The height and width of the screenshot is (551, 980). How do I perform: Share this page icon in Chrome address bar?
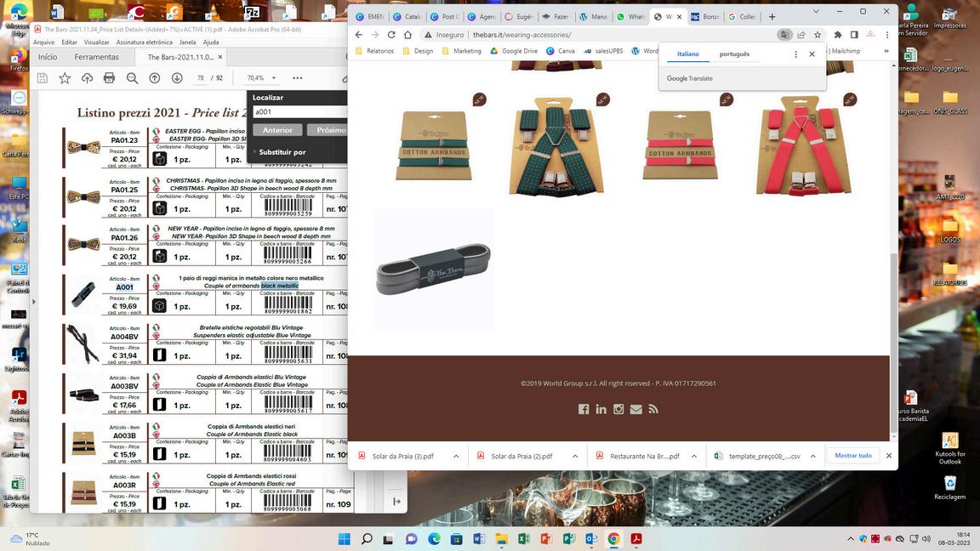point(801,35)
